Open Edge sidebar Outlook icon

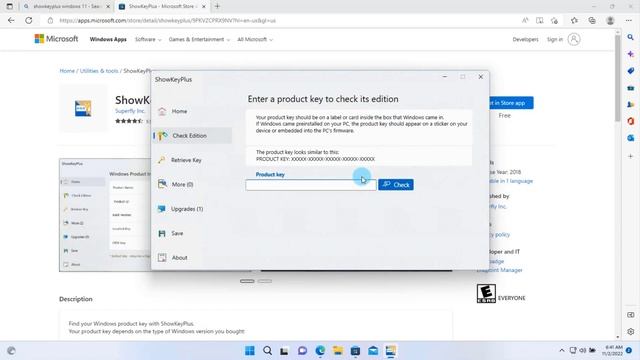pos(631,138)
